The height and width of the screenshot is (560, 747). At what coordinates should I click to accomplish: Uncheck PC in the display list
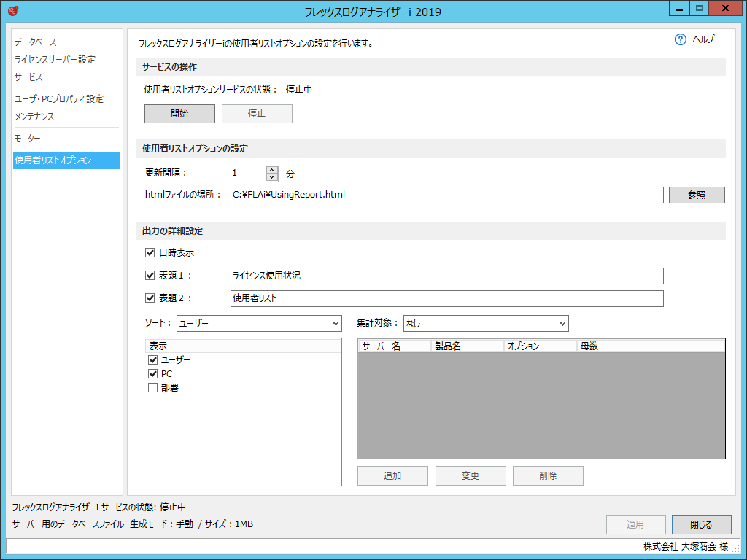pyautogui.click(x=153, y=374)
